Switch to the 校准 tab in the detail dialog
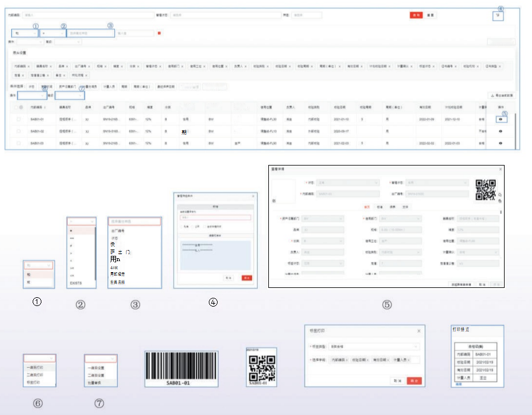The width and height of the screenshot is (532, 415). (380, 207)
